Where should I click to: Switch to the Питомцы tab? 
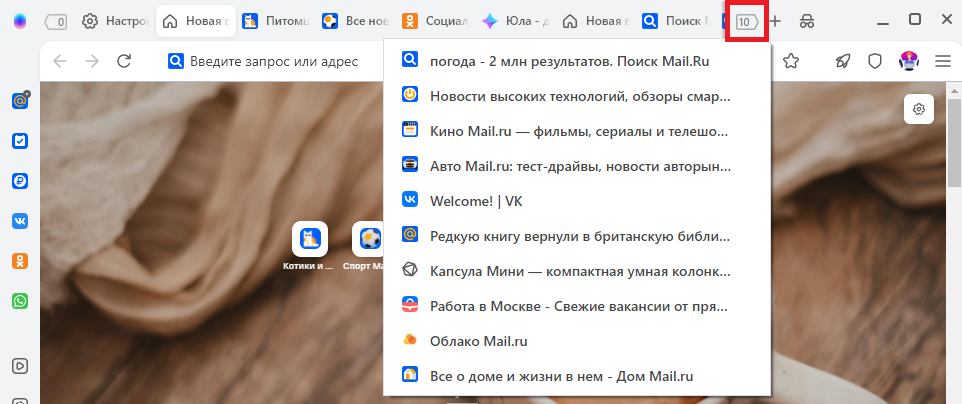(x=275, y=21)
